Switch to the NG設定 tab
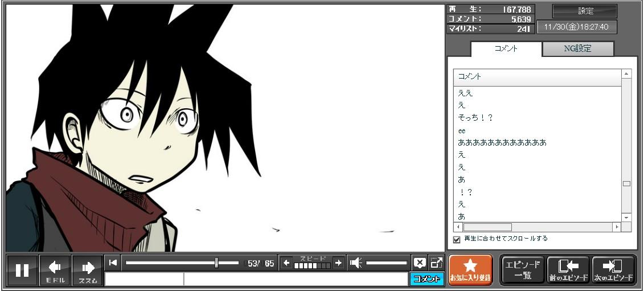The image size is (644, 291). point(577,49)
